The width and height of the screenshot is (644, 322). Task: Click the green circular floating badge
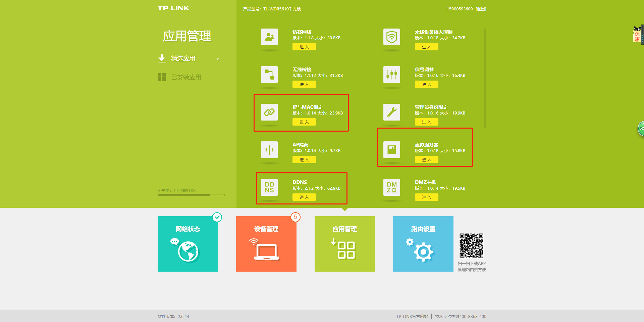point(641,129)
